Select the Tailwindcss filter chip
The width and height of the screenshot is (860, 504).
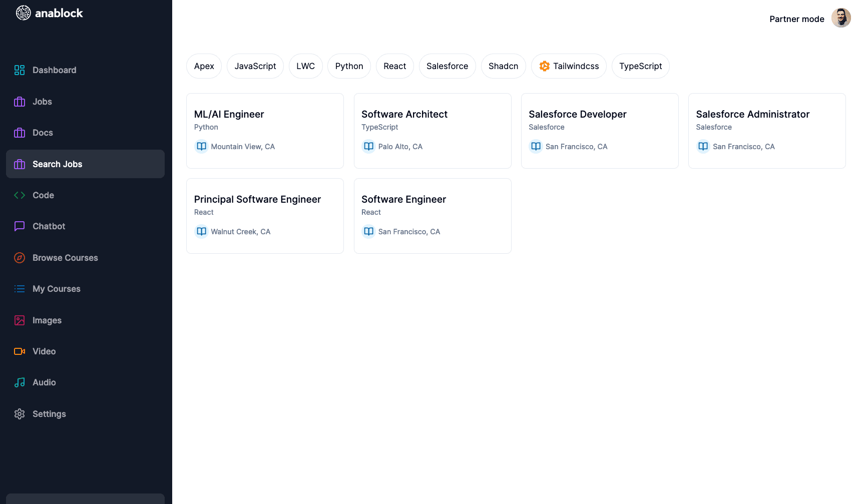tap(569, 66)
